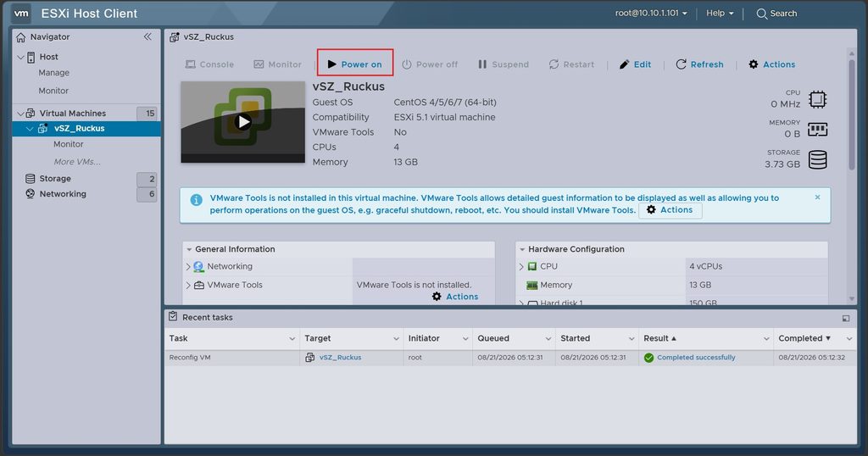Open the Task column dropdown
Image resolution: width=868 pixels, height=456 pixels.
(292, 339)
